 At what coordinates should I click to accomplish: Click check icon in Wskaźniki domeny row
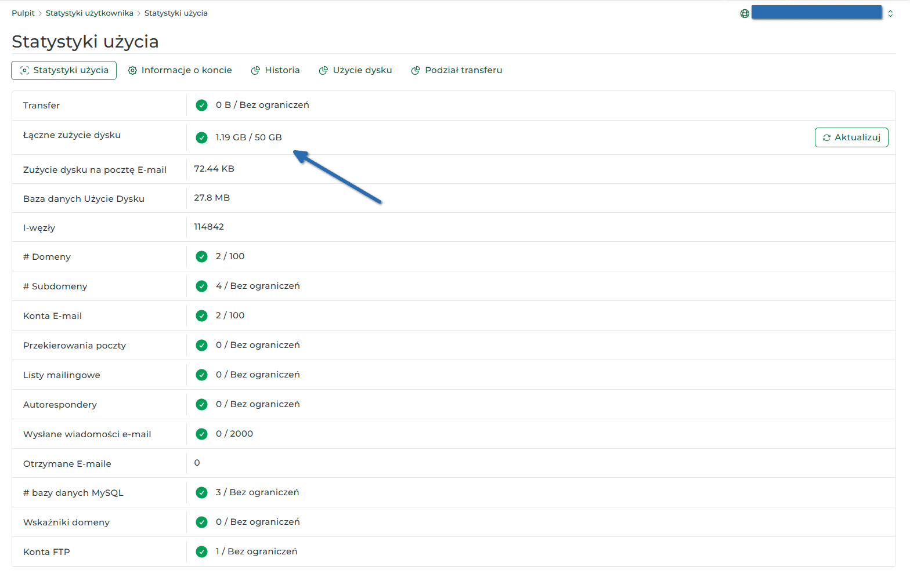pyautogui.click(x=201, y=522)
